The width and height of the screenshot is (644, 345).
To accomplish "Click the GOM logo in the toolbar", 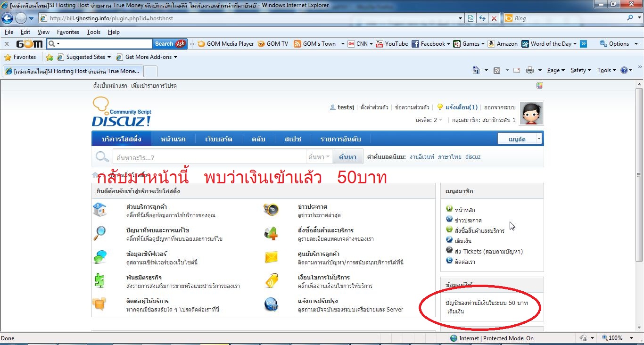I will click(x=29, y=44).
